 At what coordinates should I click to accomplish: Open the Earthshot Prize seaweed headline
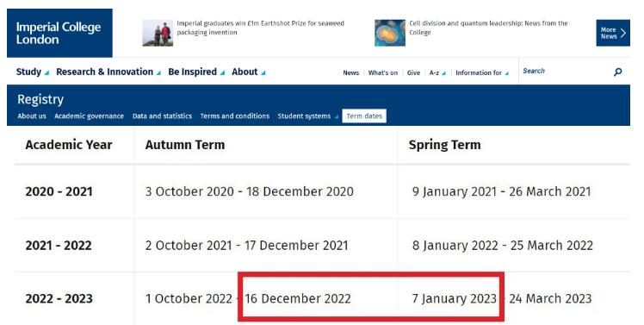pyautogui.click(x=260, y=28)
